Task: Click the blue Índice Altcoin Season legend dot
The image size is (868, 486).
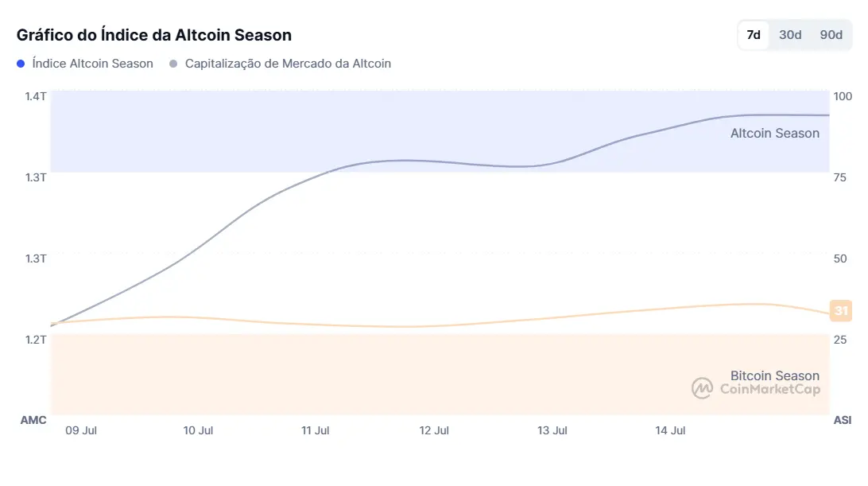Action: click(19, 64)
